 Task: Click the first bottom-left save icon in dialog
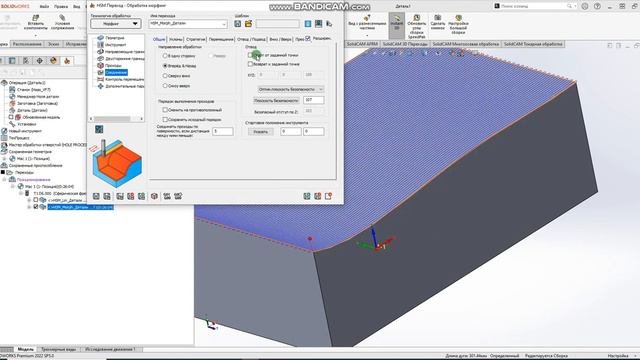tap(96, 196)
